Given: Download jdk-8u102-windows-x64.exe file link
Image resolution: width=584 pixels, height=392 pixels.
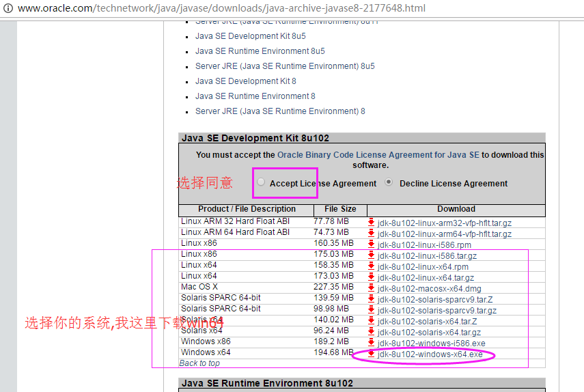Looking at the screenshot, I should 430,354.
